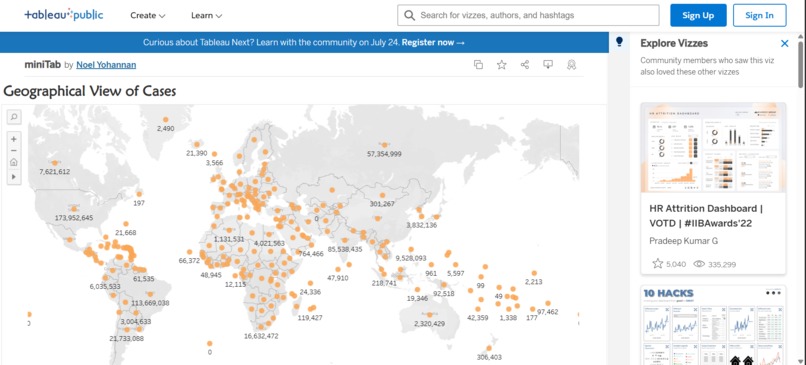Select the map point labeled 57,354,999

click(384, 145)
